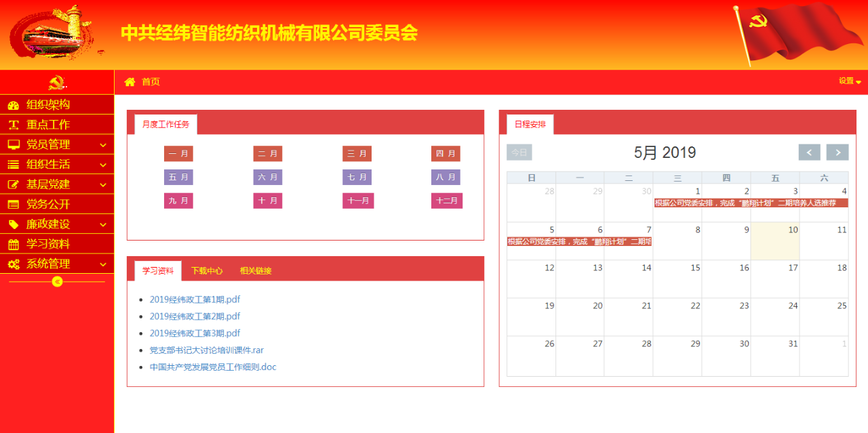Open 2019经纬政工第1期.pdf link
Viewport: 868px width, 433px height.
(x=195, y=300)
